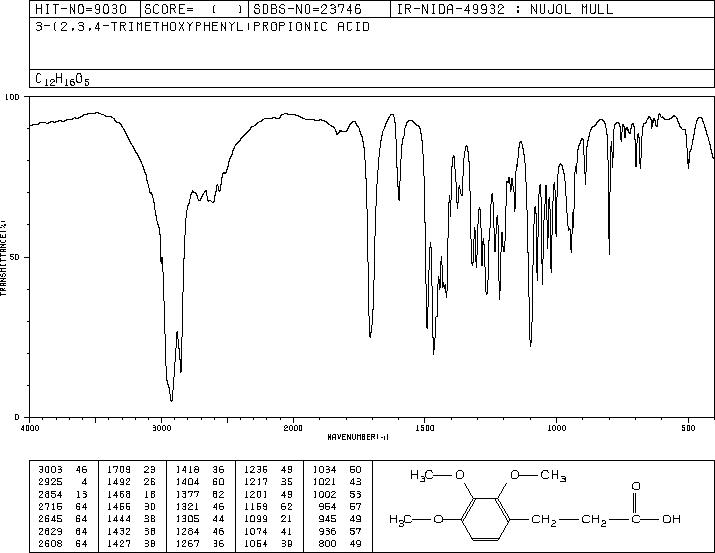Click the OH group in the structure
Image resolution: width=715 pixels, height=553 pixels.
pos(672,519)
